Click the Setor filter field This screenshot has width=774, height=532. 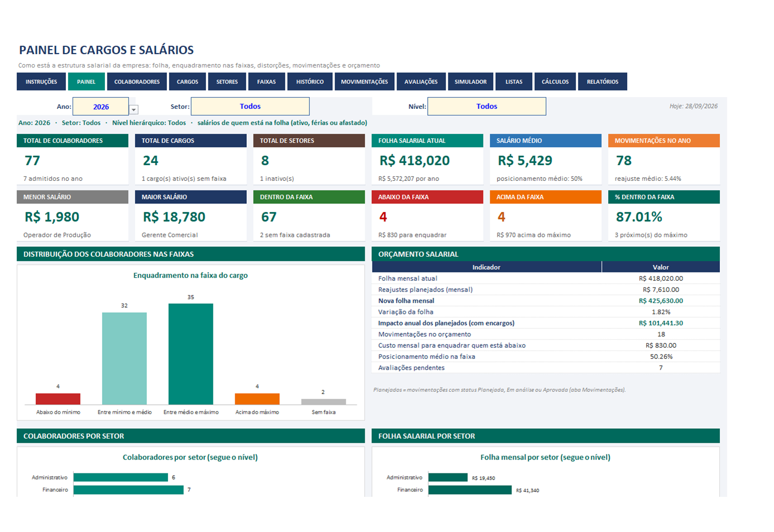pos(250,106)
